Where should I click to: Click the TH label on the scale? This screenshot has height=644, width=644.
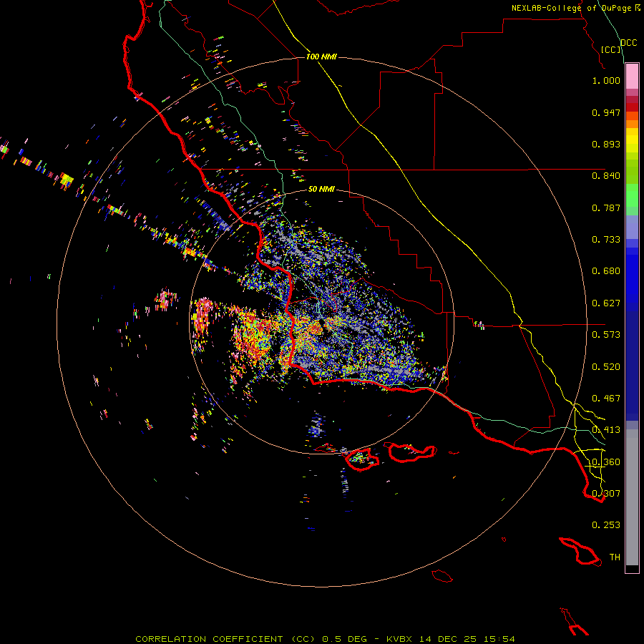[x=615, y=557]
